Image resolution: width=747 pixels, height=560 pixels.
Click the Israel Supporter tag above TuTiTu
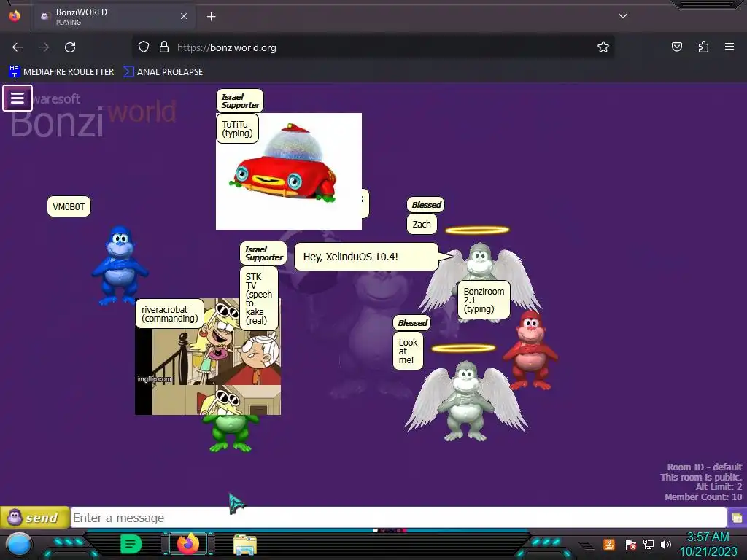point(240,101)
